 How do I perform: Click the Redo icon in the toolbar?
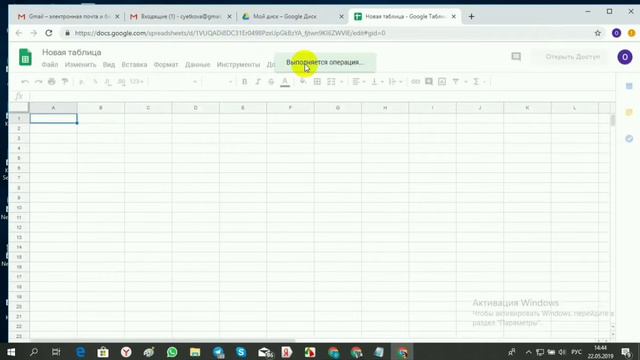pos(38,82)
